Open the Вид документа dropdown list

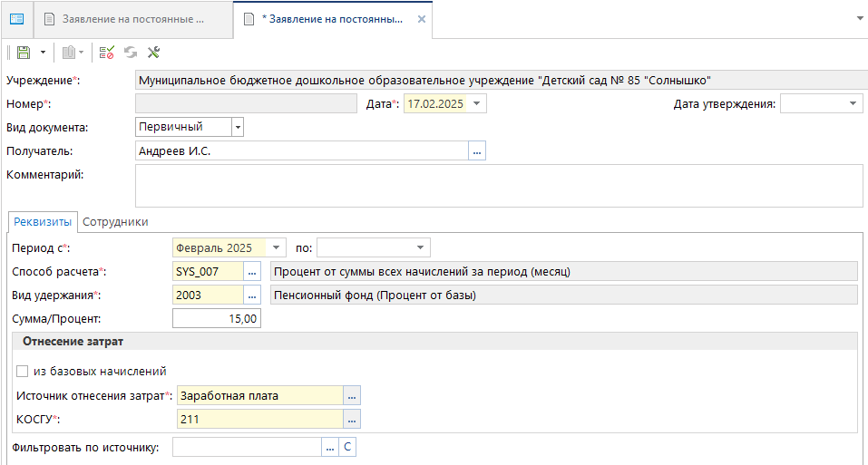(238, 127)
